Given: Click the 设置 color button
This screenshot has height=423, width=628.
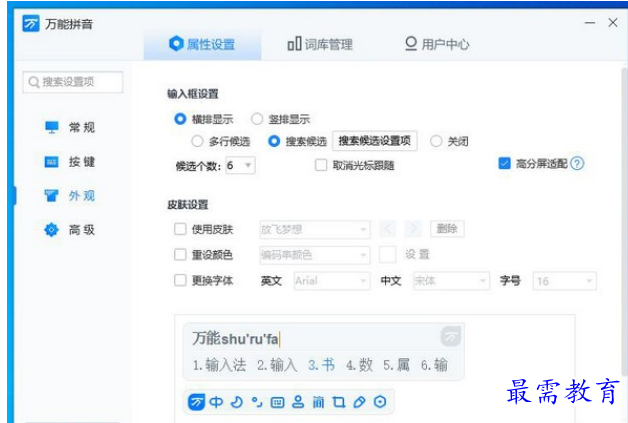Looking at the screenshot, I should coord(417,255).
